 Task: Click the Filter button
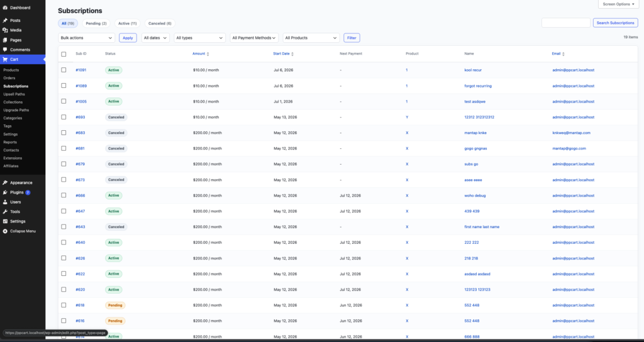[352, 38]
